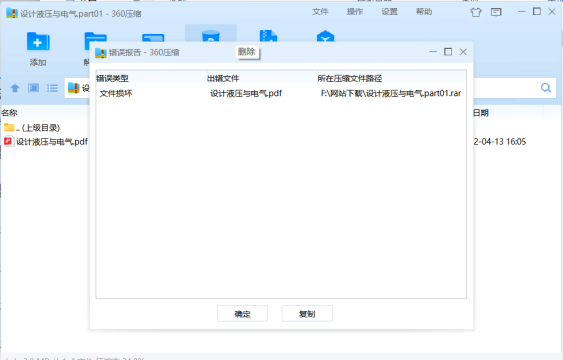Viewport: 563px width, 360px height.
Task: Click the 出错文件 column header
Action: tap(223, 78)
